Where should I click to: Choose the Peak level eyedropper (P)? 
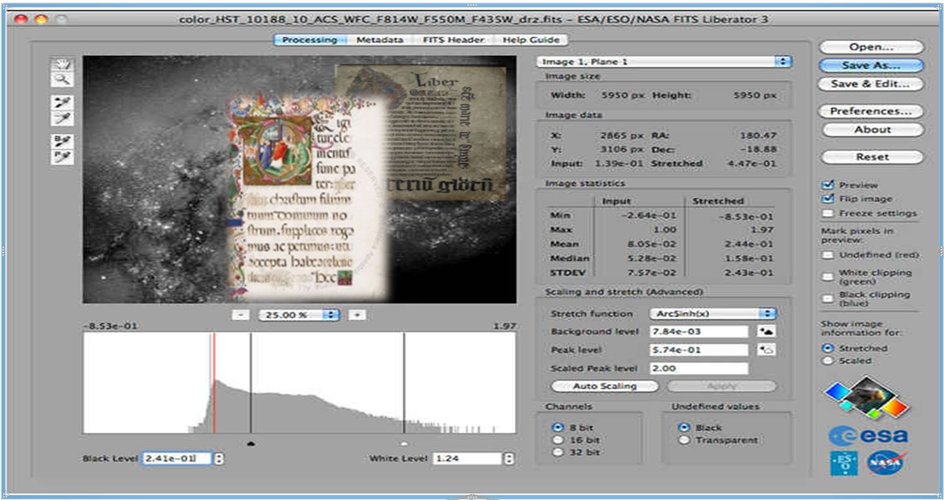[63, 157]
